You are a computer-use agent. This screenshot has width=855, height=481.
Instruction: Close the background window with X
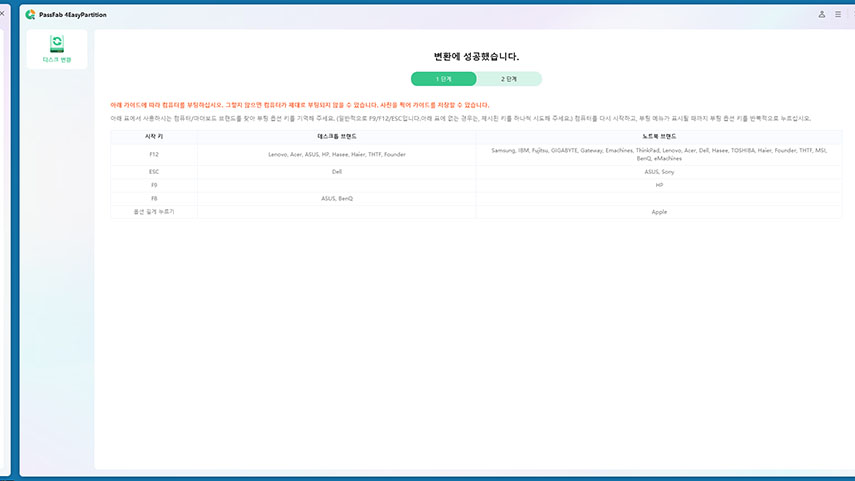coord(2,13)
